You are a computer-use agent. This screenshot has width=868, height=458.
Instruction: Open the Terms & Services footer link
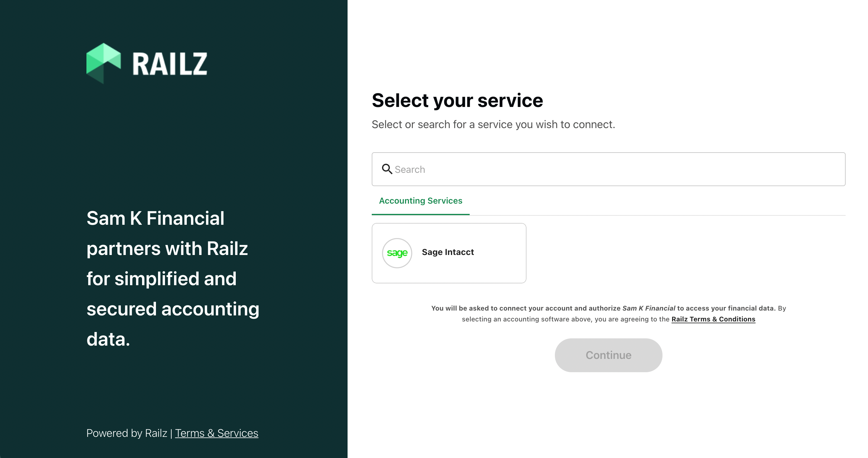pos(216,433)
